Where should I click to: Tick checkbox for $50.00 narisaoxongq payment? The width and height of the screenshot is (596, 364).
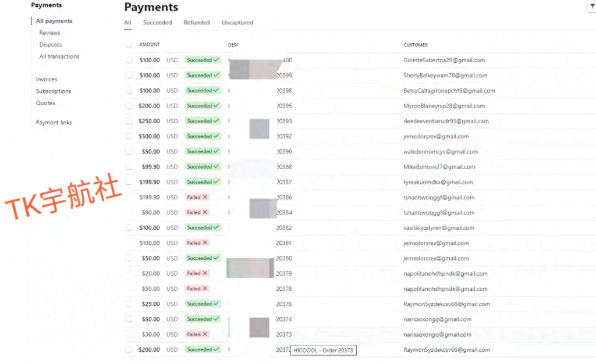click(129, 319)
